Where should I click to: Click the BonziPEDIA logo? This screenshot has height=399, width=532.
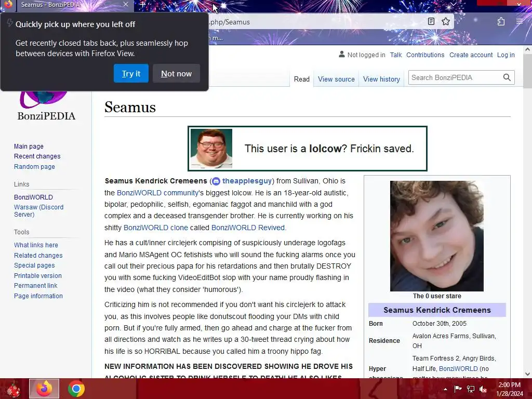pos(46,106)
